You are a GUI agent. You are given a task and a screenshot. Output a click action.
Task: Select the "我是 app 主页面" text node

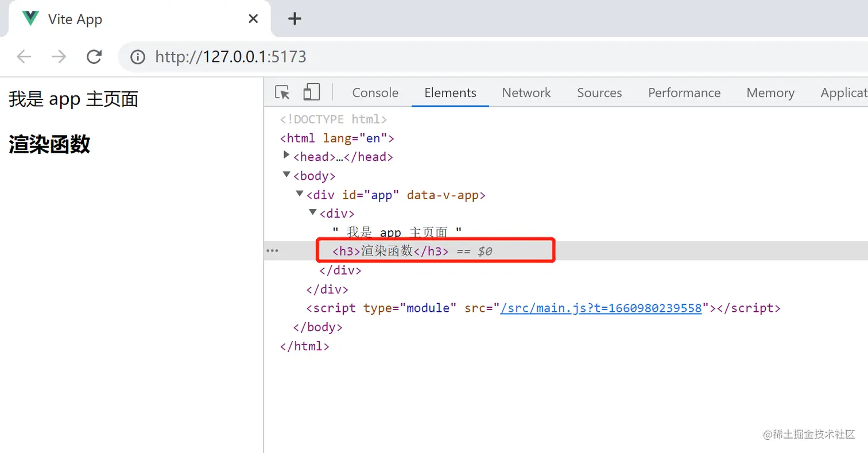[x=397, y=232]
